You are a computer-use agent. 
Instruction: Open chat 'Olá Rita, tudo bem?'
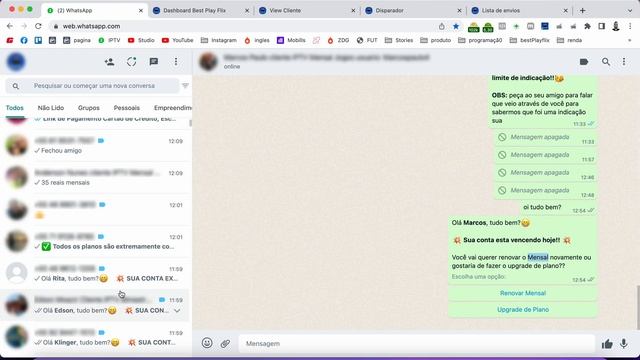(96, 273)
